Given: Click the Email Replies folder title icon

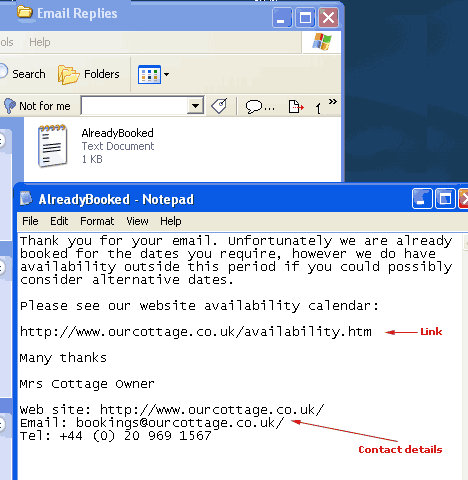Looking at the screenshot, I should (x=25, y=12).
